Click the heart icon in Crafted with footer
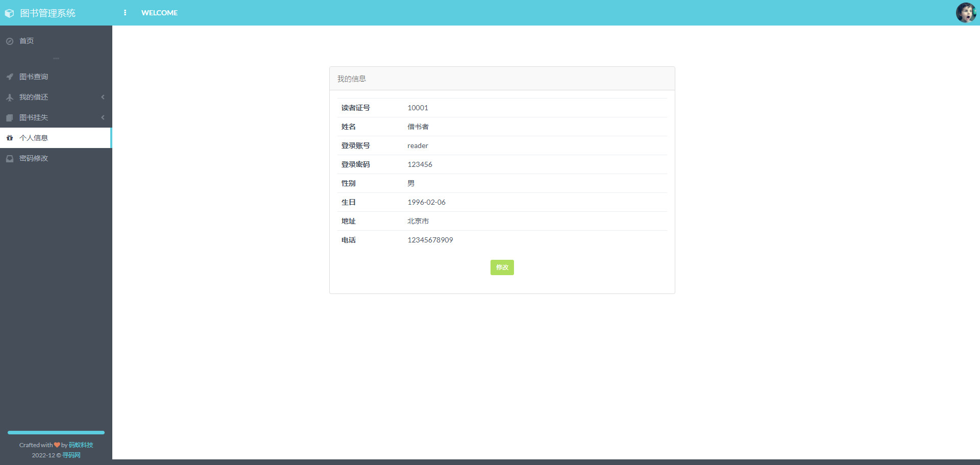Screen dimensions: 980x465 (x=57, y=445)
